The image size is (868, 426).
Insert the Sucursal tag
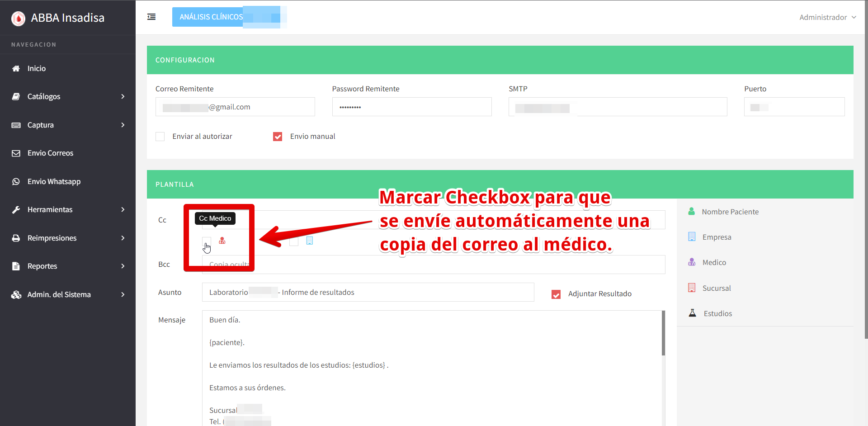point(717,288)
